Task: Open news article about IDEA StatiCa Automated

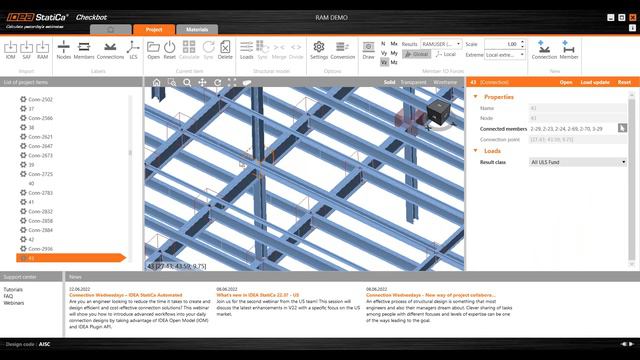Action: tap(126, 295)
